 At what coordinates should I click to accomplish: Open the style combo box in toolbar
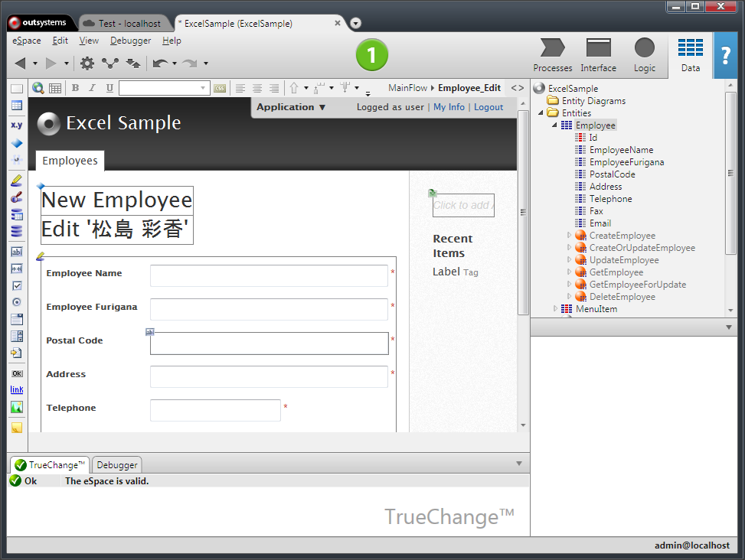pos(165,88)
